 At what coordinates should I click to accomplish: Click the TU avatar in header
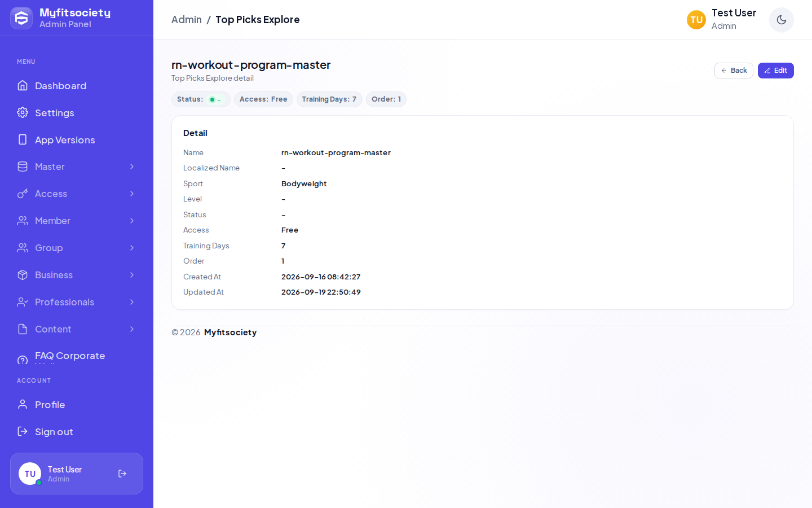tap(696, 20)
